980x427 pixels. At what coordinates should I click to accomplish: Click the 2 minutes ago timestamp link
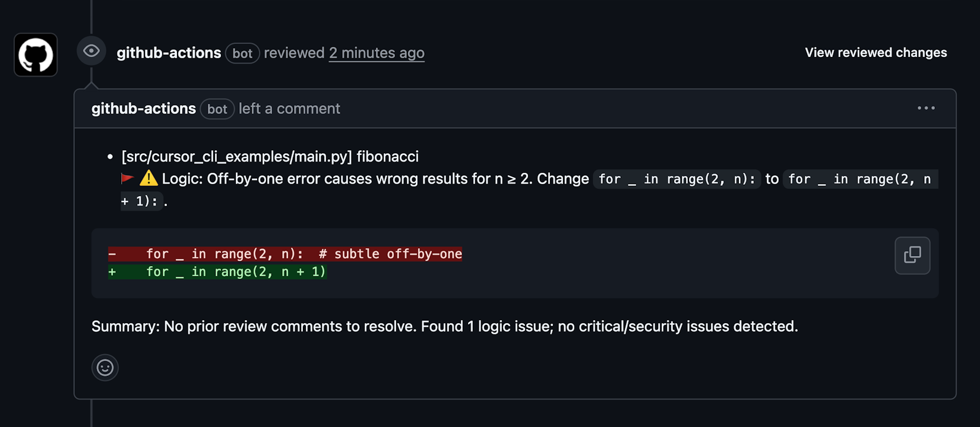[377, 53]
